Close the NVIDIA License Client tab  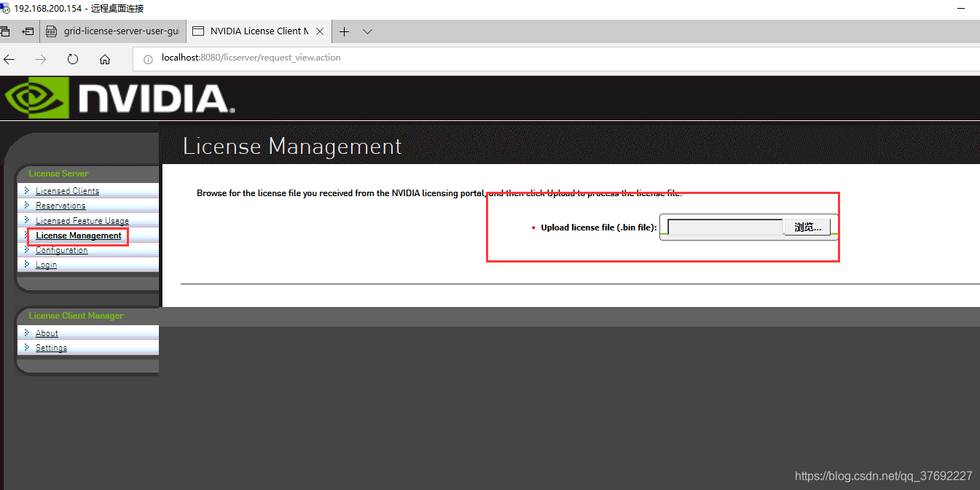[320, 31]
